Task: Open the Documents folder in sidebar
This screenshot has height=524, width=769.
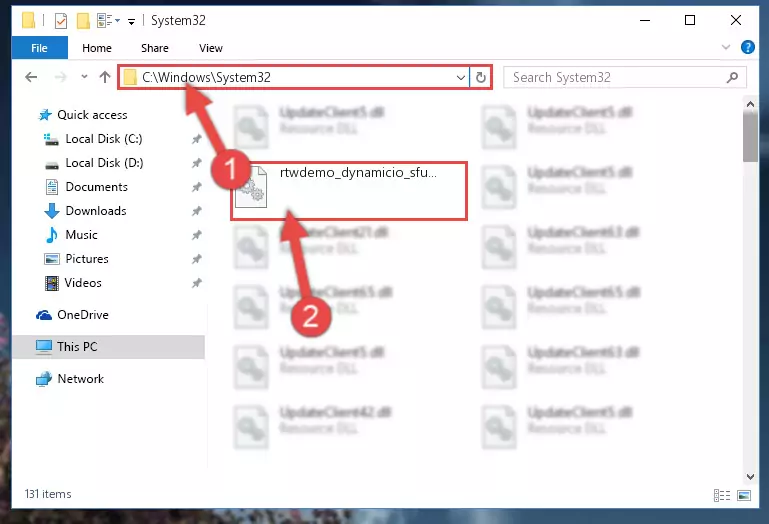Action: tap(96, 187)
